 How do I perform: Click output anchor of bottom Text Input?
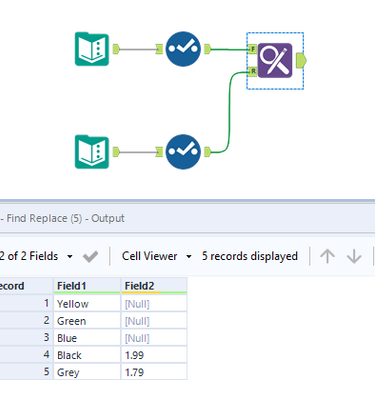[116, 152]
